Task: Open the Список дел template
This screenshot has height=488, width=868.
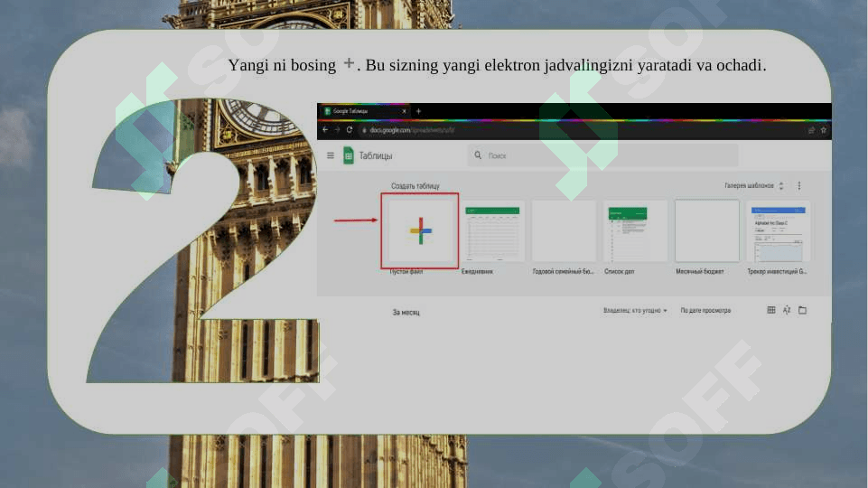Action: tap(635, 231)
